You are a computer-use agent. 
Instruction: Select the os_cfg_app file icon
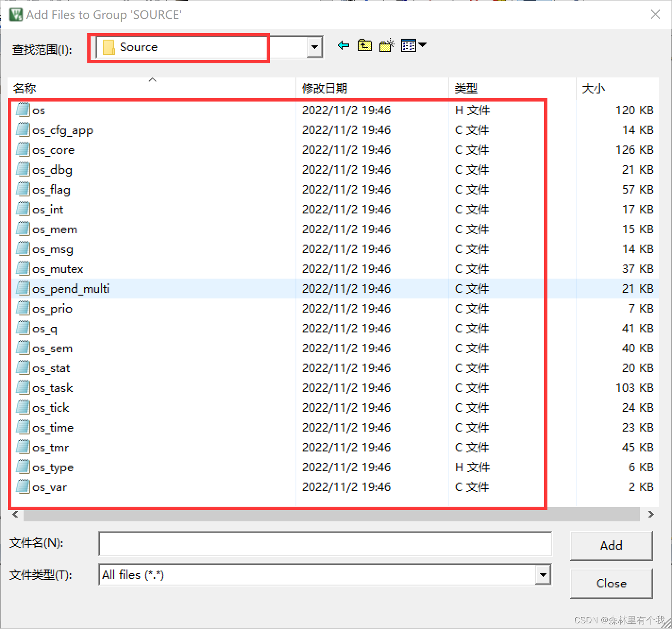23,129
